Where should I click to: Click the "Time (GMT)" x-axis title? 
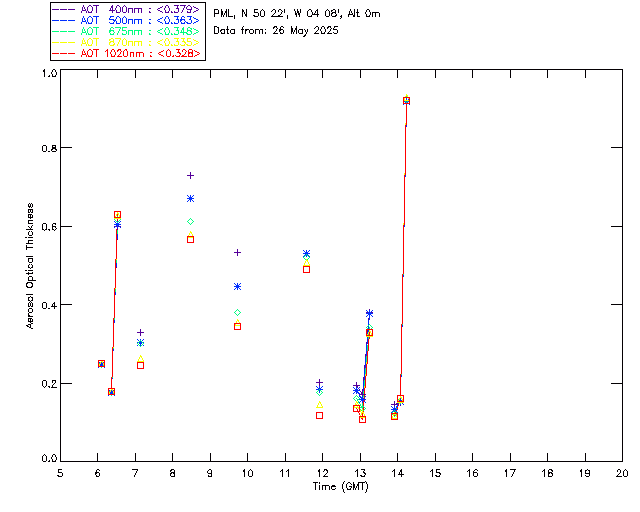tap(341, 486)
